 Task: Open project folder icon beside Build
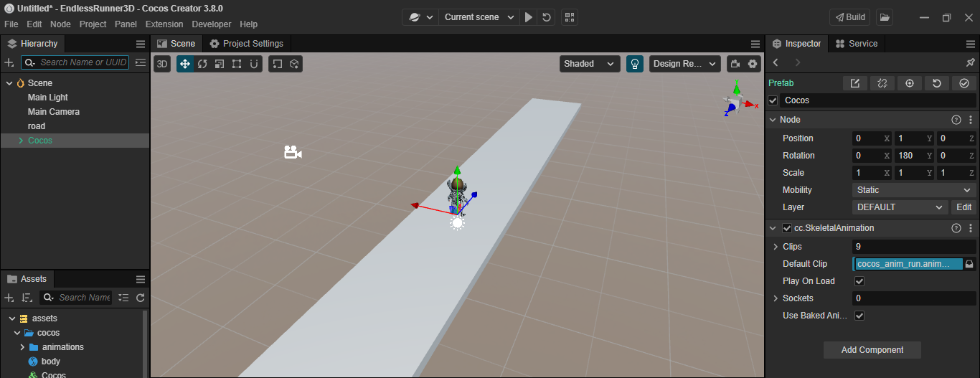(x=884, y=17)
